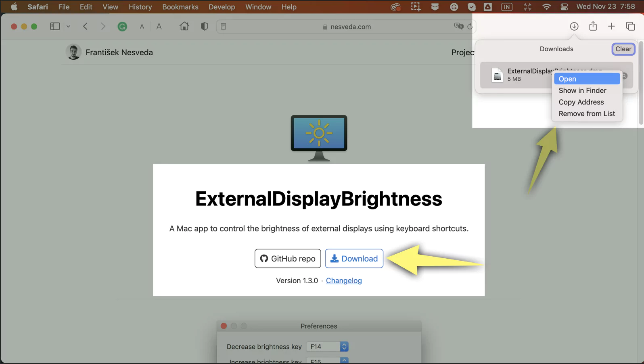
Task: Open the Help menu
Action: [x=289, y=7]
